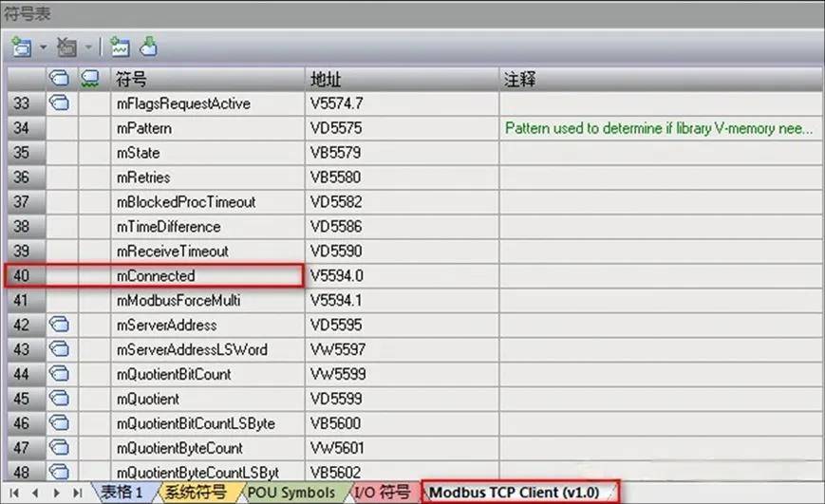Click the status icon in row 42
Screen dimensions: 825x504
point(60,324)
